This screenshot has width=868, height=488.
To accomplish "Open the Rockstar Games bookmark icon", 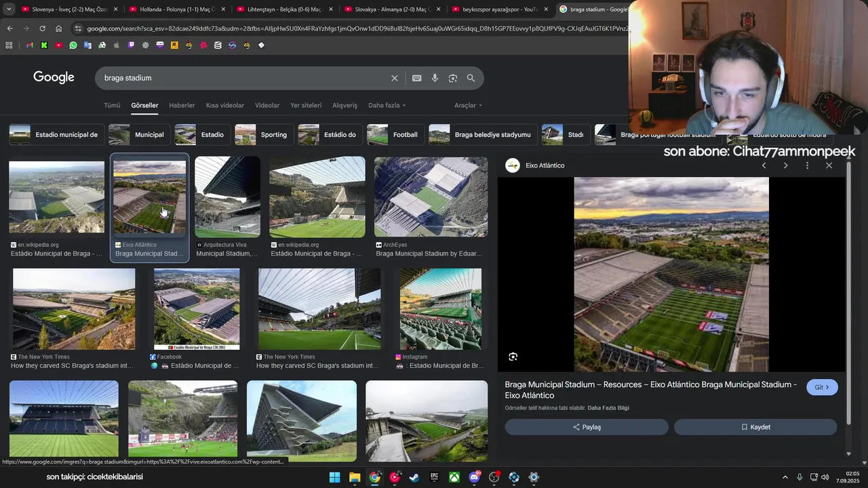I will (174, 45).
